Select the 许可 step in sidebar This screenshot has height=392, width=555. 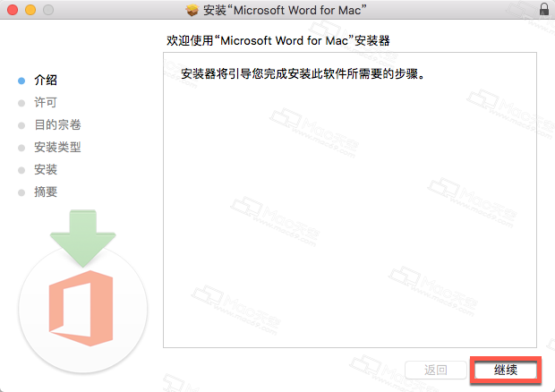click(x=46, y=103)
